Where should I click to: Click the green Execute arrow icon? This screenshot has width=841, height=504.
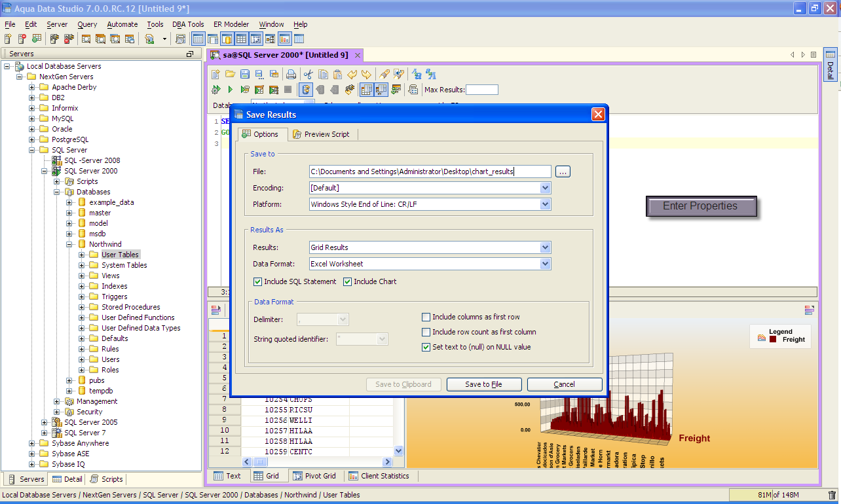[x=231, y=90]
